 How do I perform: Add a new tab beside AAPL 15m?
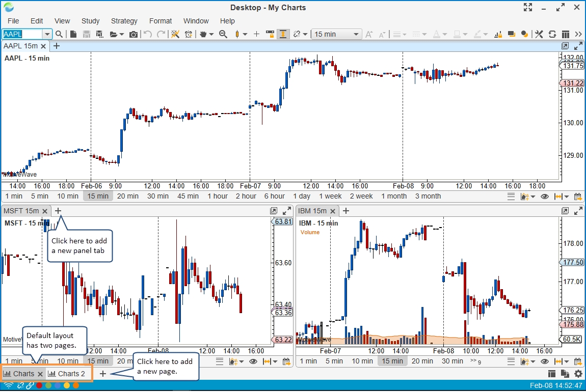pyautogui.click(x=57, y=46)
